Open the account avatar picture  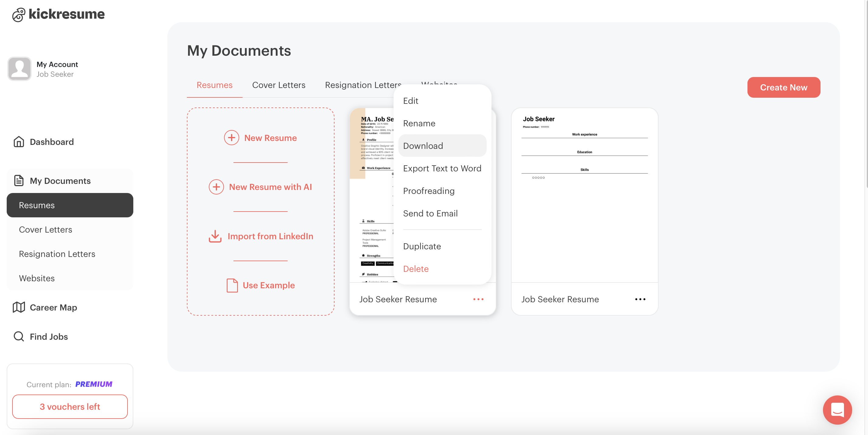pos(19,69)
